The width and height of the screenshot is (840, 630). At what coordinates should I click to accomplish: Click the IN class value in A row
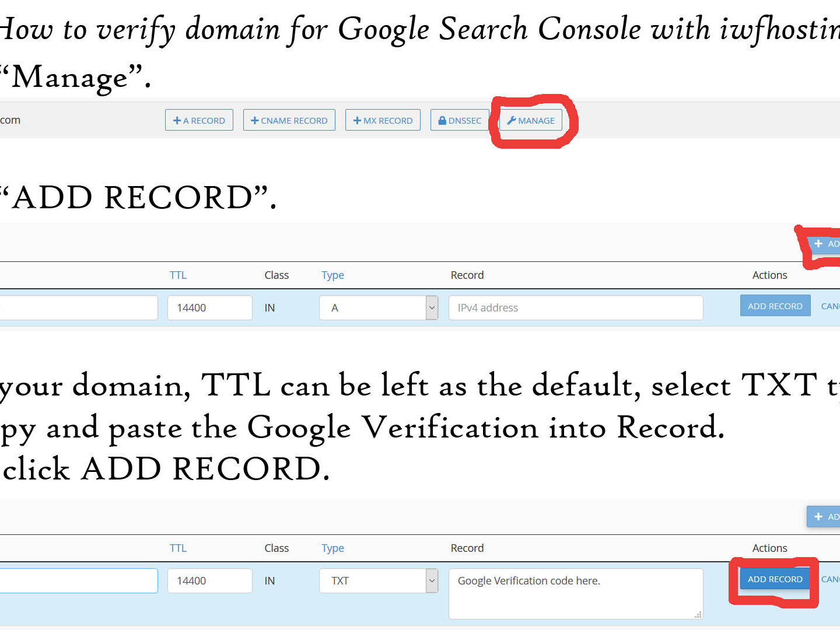click(269, 307)
